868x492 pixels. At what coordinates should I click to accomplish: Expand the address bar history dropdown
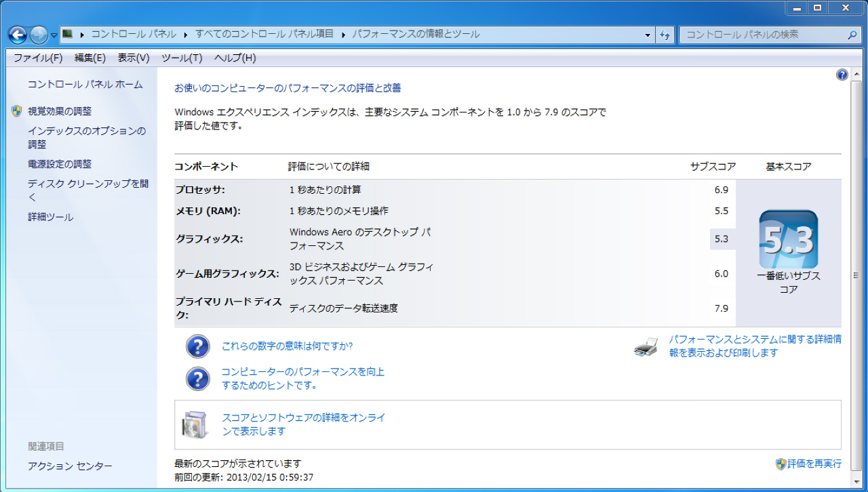point(648,35)
